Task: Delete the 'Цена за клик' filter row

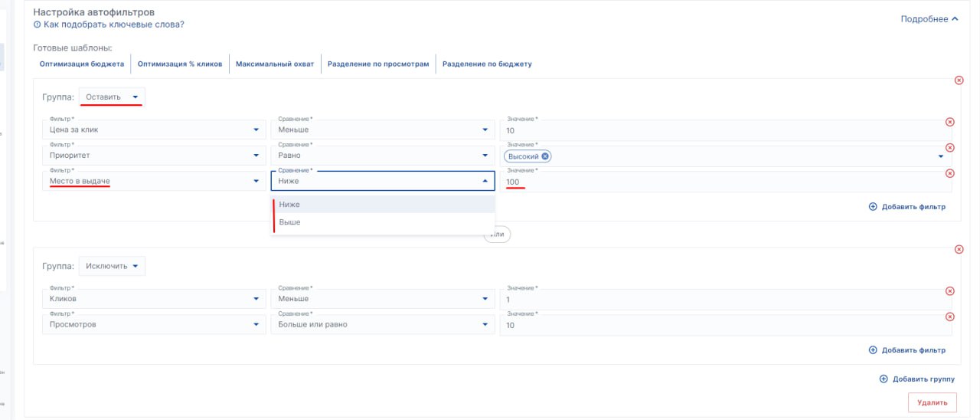Action: pos(950,122)
